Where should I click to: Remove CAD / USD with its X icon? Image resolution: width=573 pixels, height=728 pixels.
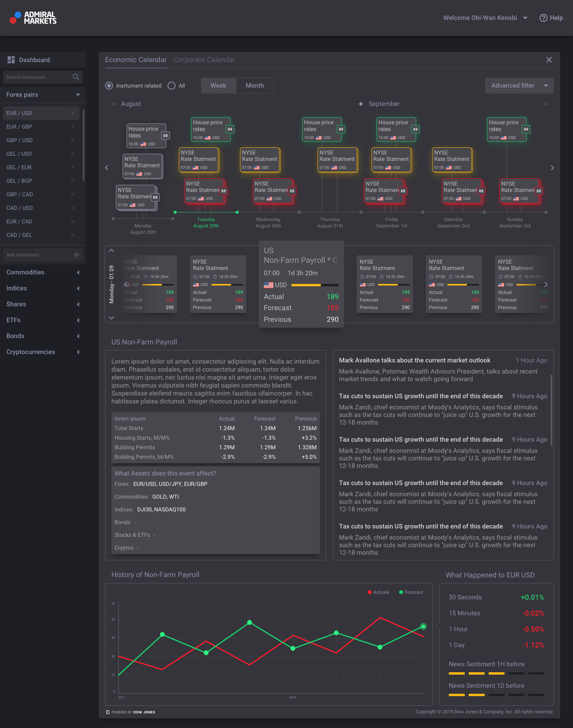[x=73, y=208]
